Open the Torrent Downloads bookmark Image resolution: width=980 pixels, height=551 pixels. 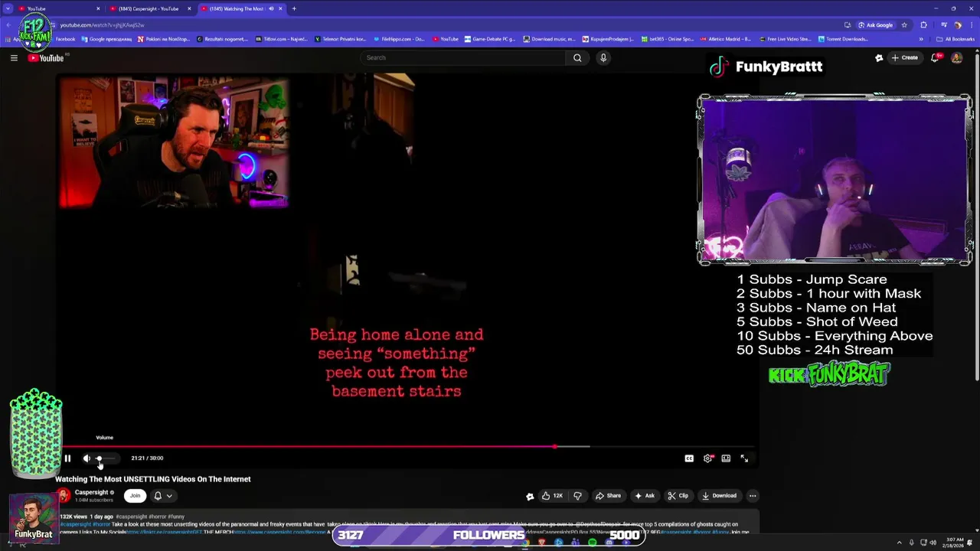[x=843, y=39]
